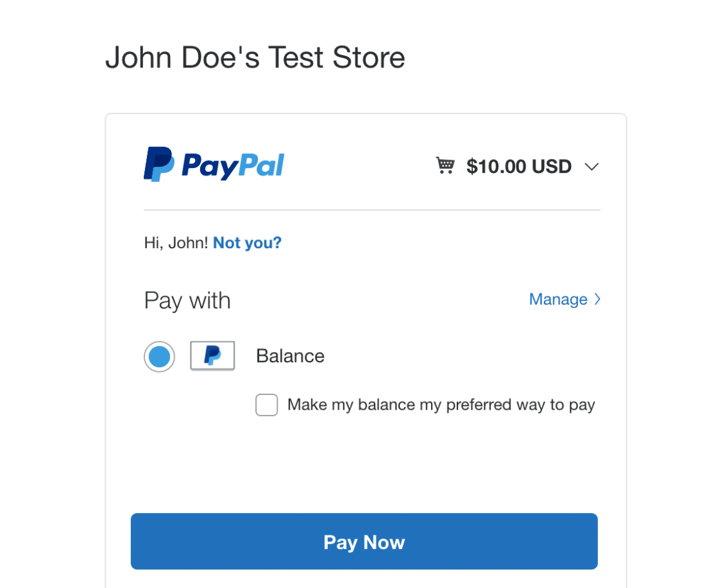The image size is (716, 588).
Task: Collapse the cart amount dropdown
Action: click(x=592, y=167)
